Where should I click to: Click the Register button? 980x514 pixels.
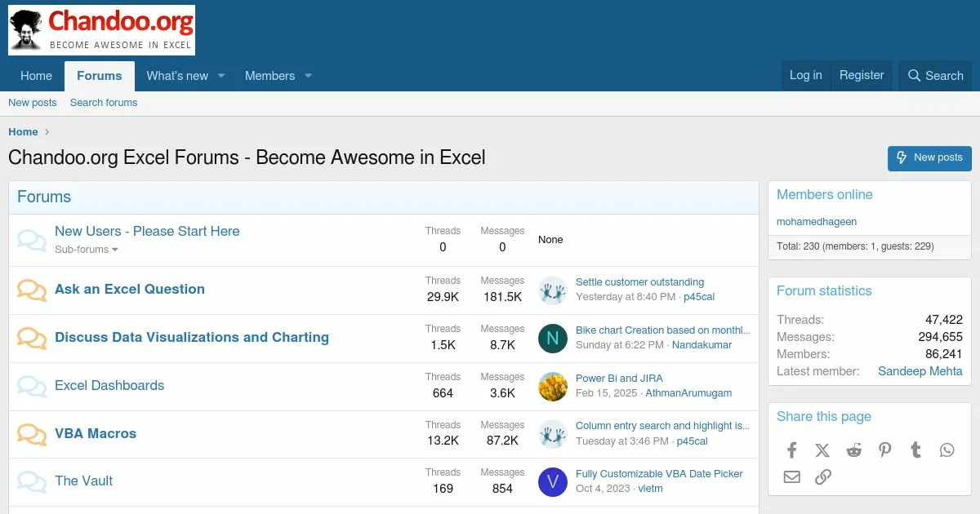[862, 75]
